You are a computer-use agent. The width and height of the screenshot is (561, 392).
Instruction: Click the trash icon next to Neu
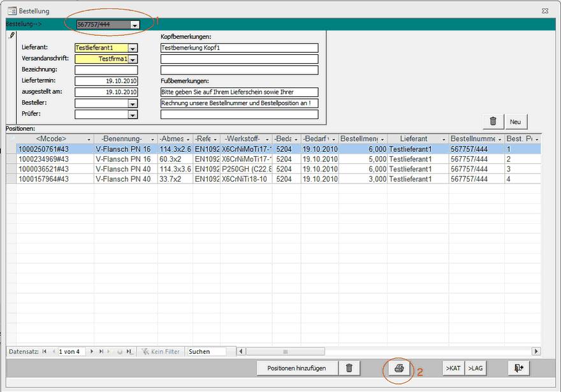coord(493,121)
